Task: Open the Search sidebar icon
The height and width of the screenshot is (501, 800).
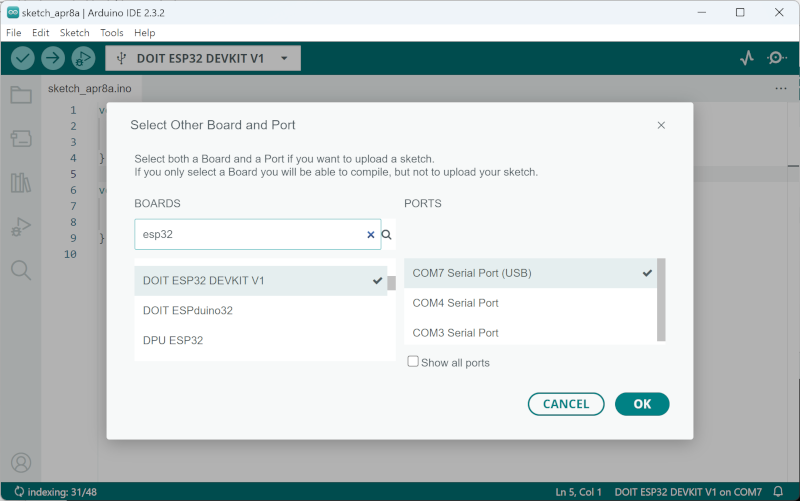Action: click(21, 270)
